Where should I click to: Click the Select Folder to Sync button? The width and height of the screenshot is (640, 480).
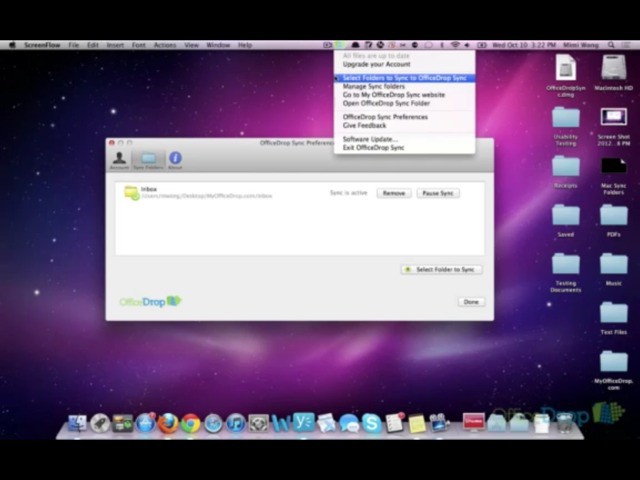coord(441,270)
